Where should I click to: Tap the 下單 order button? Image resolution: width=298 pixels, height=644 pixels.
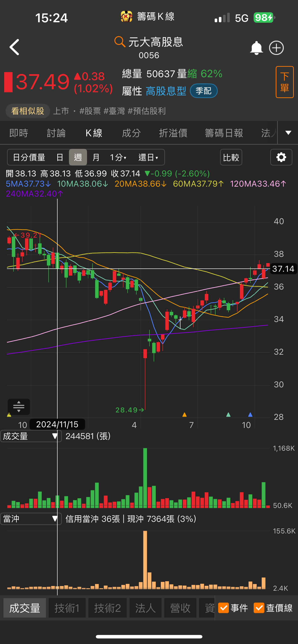click(x=285, y=82)
